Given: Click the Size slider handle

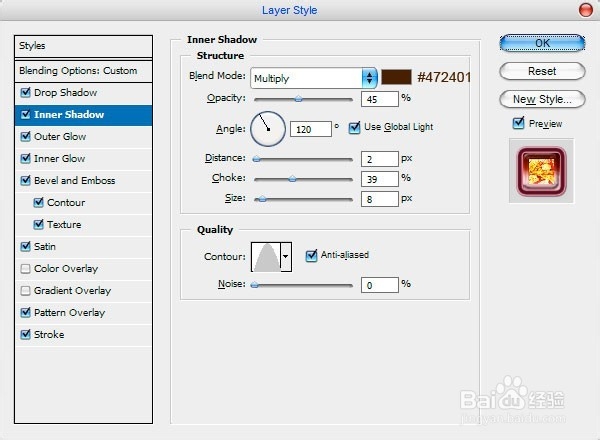Looking at the screenshot, I should coord(262,199).
